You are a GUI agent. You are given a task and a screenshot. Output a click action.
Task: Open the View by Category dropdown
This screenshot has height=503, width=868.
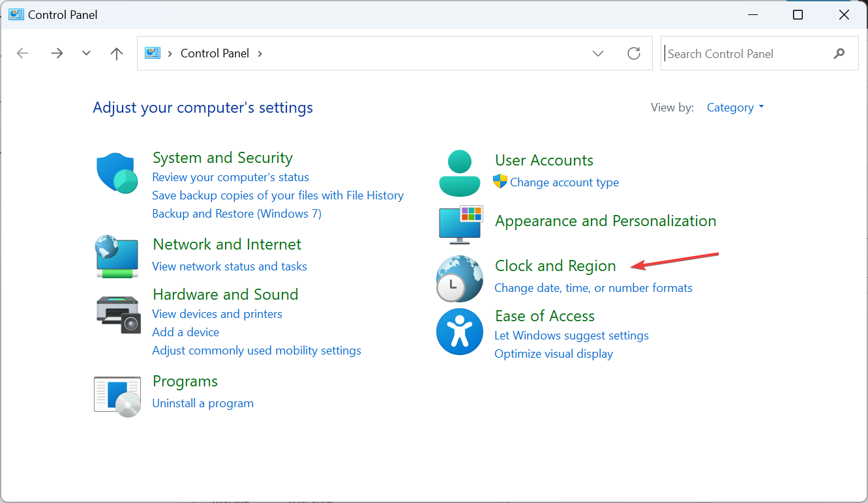point(735,108)
